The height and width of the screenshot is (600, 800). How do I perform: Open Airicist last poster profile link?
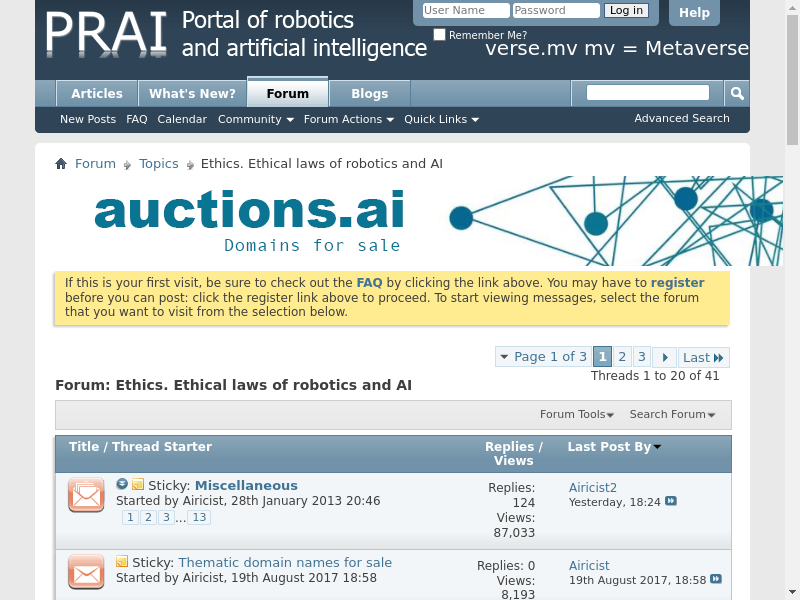pos(589,565)
